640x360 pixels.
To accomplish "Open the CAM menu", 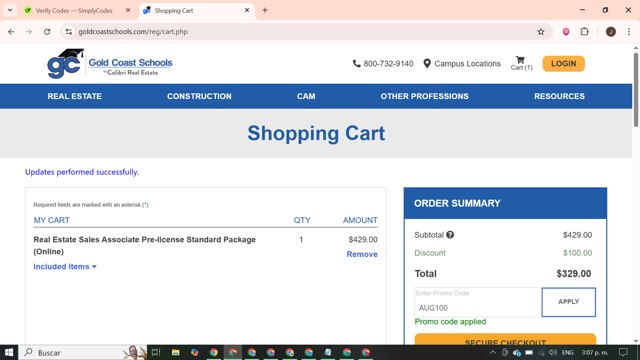I will click(x=306, y=96).
